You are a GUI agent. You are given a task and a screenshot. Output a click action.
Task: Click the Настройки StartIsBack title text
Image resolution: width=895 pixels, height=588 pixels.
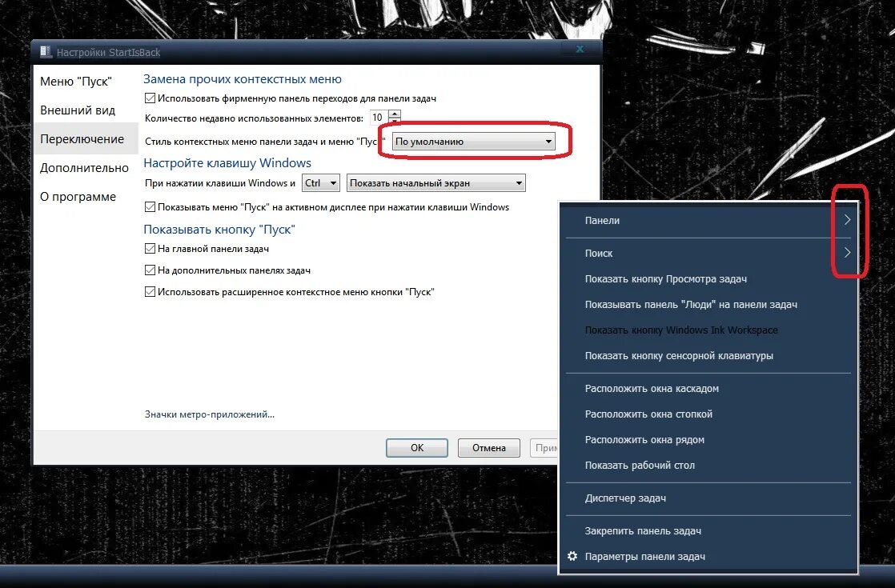point(108,53)
